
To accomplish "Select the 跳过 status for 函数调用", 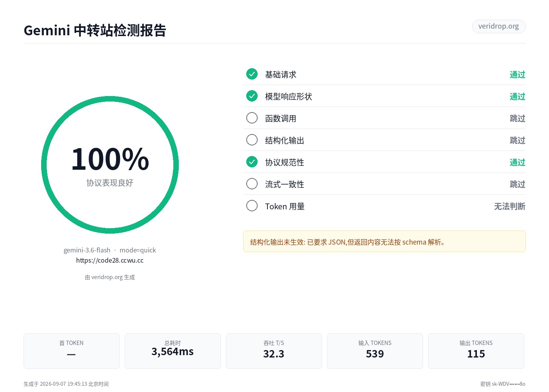I will (517, 118).
